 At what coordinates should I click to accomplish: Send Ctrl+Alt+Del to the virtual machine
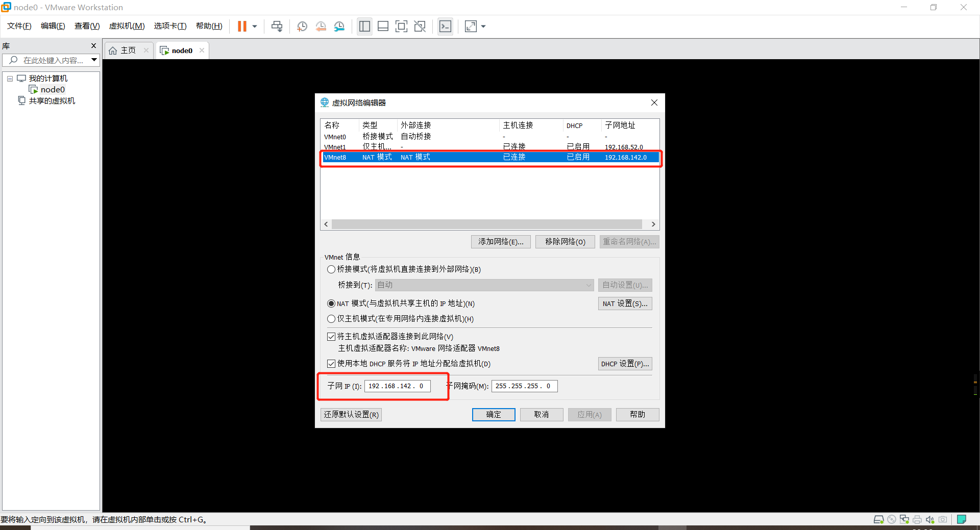coord(276,26)
